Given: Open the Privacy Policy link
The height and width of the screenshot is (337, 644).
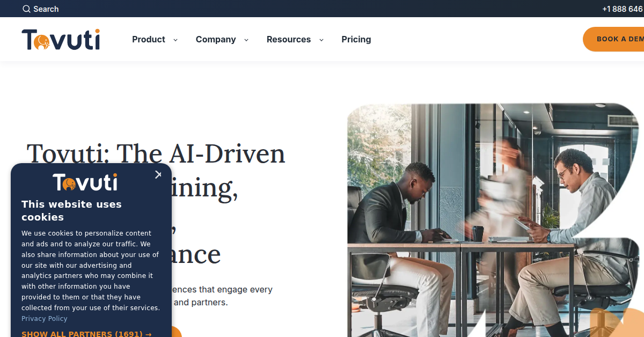Looking at the screenshot, I should point(45,318).
